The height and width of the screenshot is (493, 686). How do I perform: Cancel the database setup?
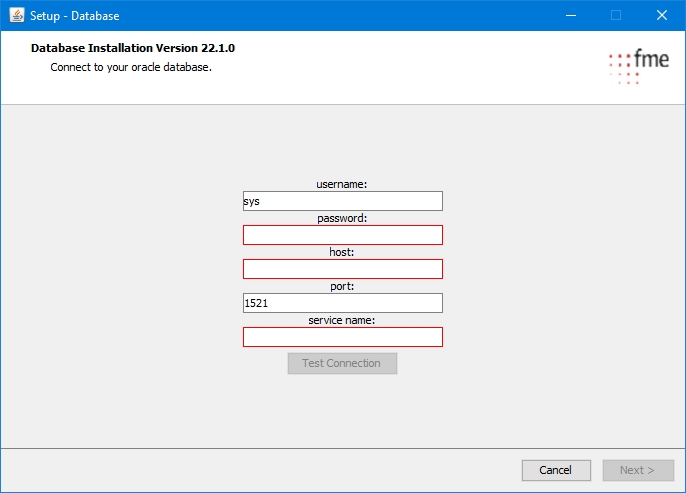pyautogui.click(x=555, y=470)
